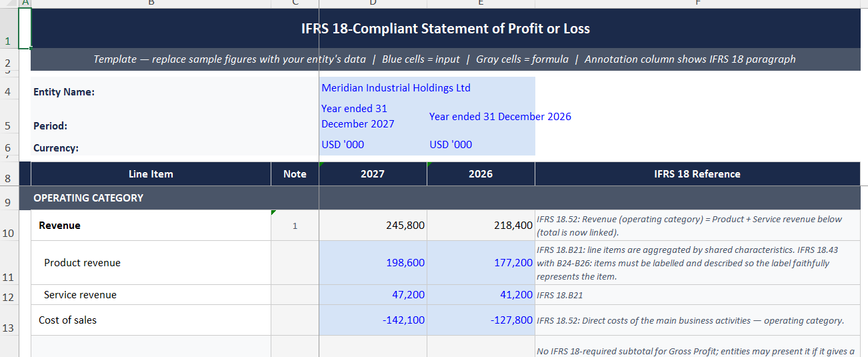This screenshot has width=868, height=357.
Task: Select the 2026 column header cell
Action: point(481,173)
